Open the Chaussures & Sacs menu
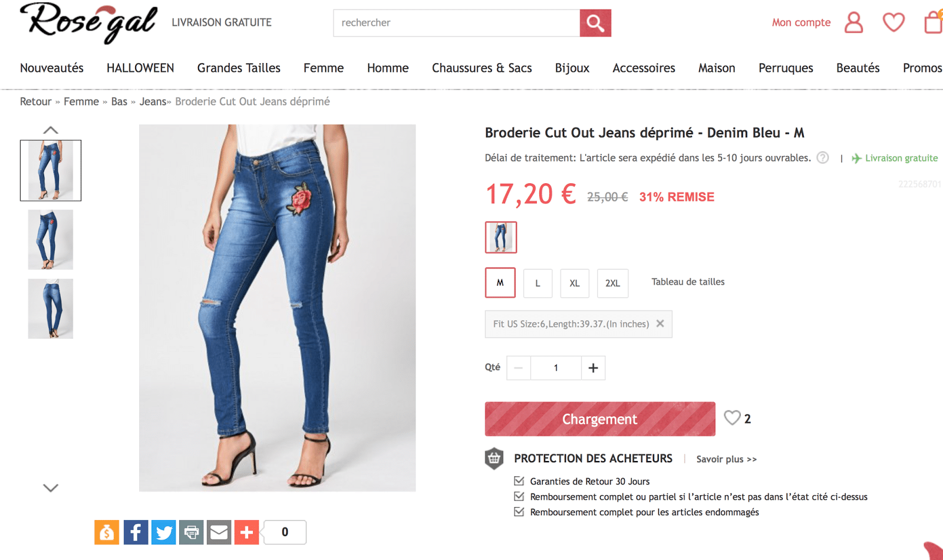This screenshot has height=560, width=943. click(482, 68)
